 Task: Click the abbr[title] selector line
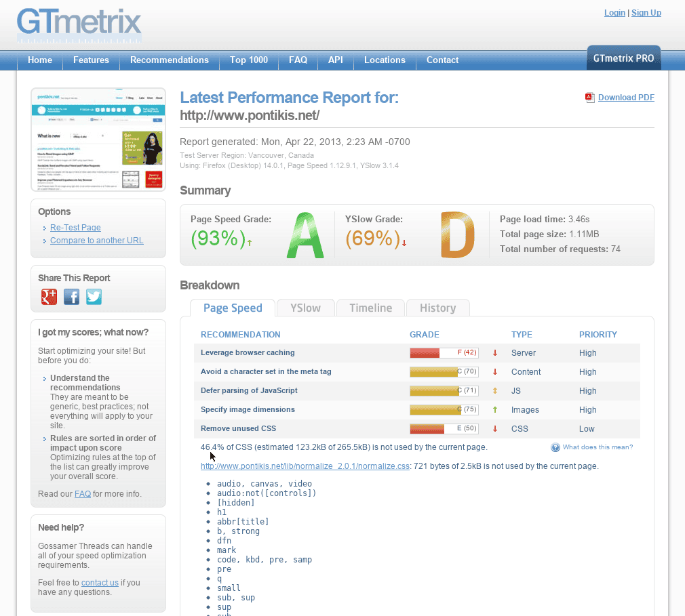(243, 521)
